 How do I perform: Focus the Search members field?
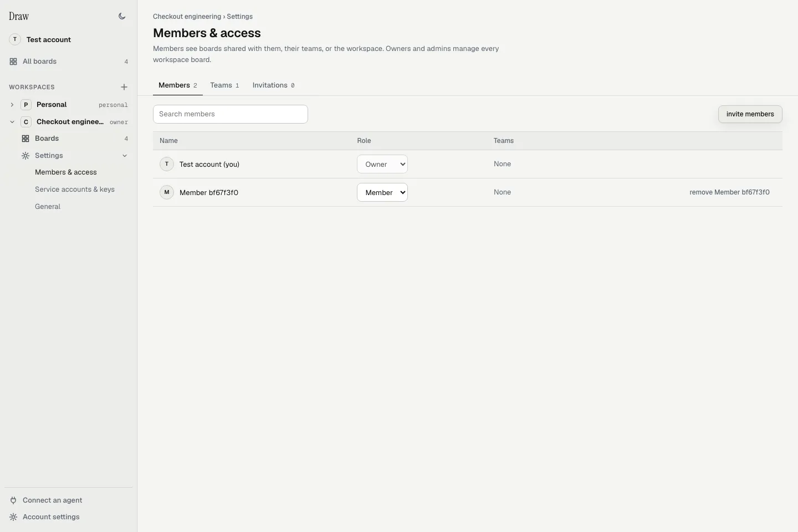tap(231, 114)
